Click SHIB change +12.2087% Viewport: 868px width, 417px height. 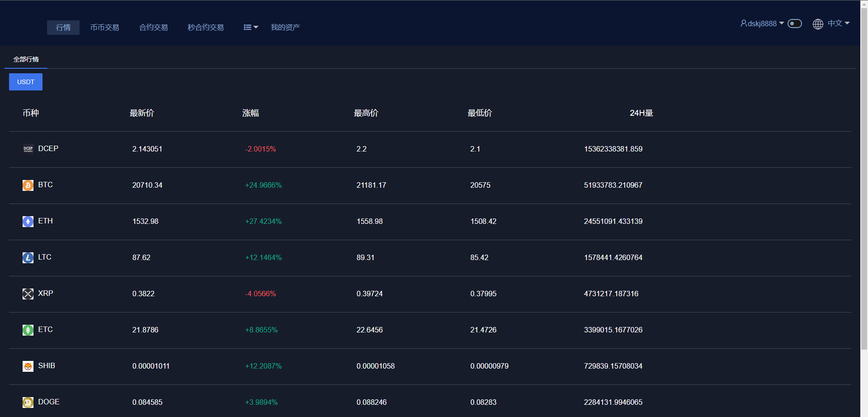click(x=264, y=366)
